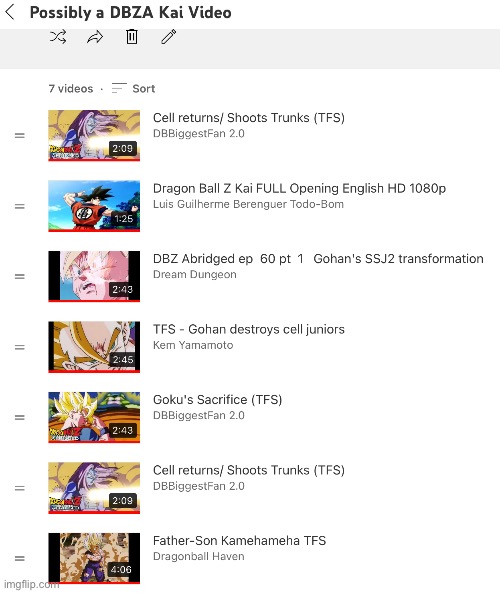500x593 pixels.
Task: Select the drag handle beside Goku's Sacrifice
Action: pyautogui.click(x=20, y=417)
